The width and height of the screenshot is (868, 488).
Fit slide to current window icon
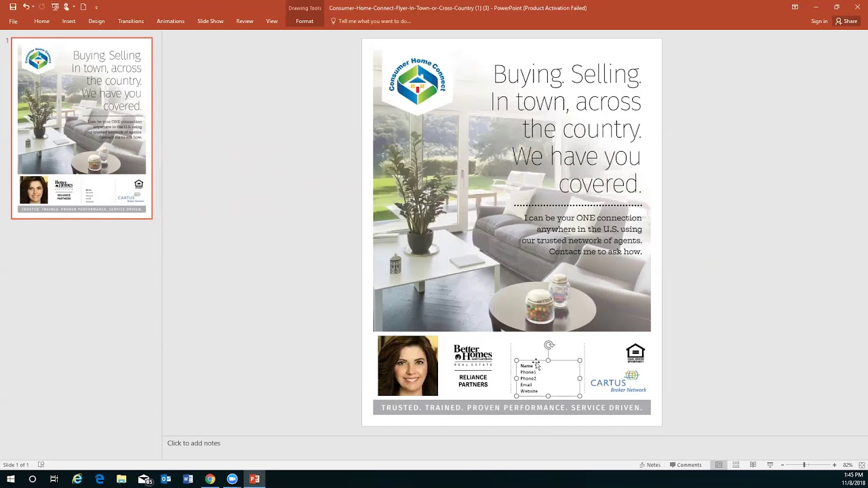(861, 465)
